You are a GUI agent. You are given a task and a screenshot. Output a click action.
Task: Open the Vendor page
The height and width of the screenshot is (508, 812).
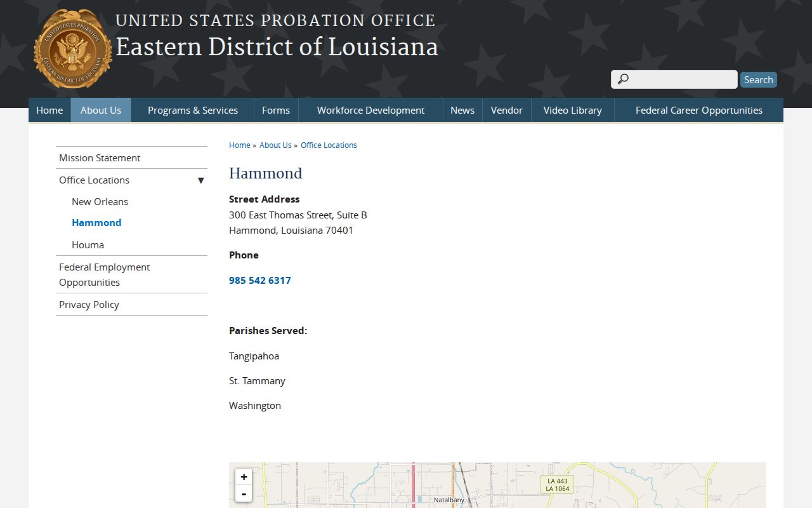(507, 110)
